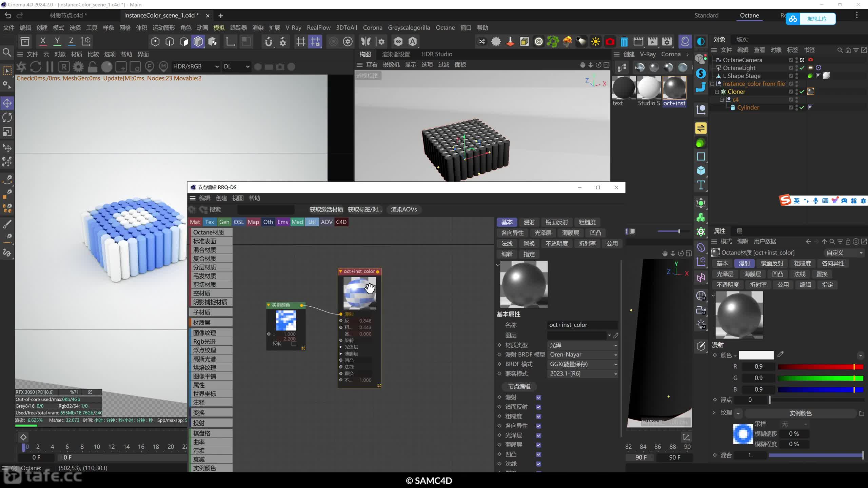Click the Octane render restart icon
This screenshot has height=488, width=868.
[35, 67]
